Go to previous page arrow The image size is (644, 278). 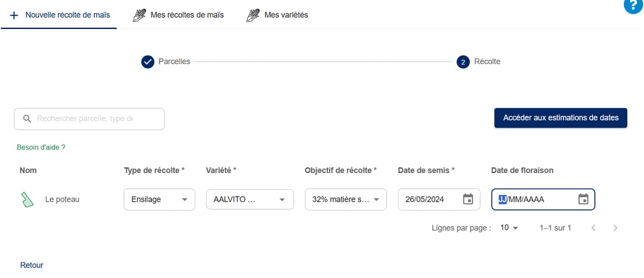tap(593, 228)
